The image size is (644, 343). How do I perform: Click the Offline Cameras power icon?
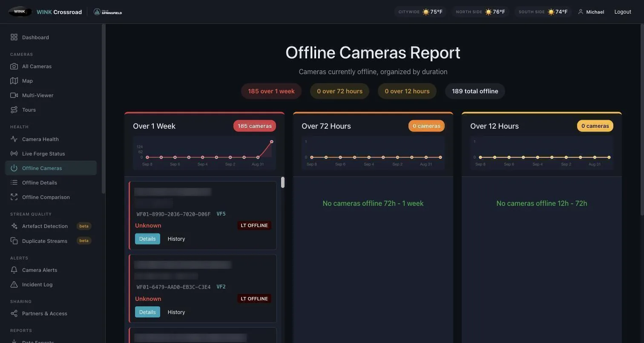point(14,168)
